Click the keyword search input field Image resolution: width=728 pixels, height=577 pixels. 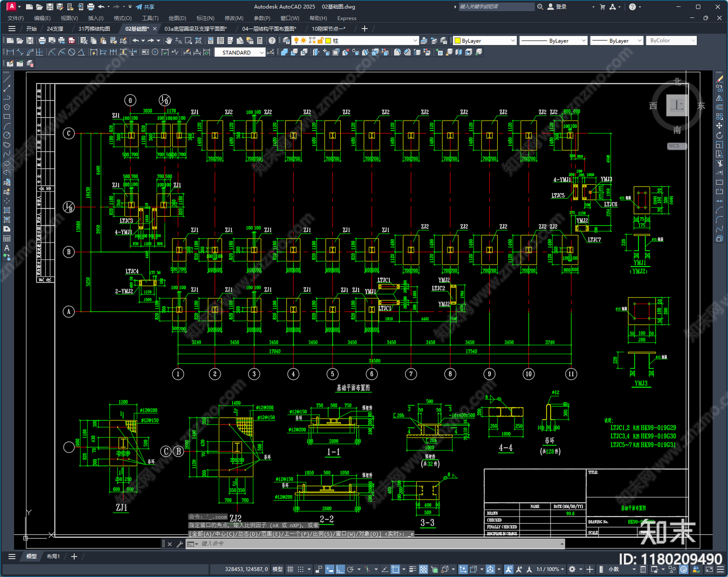[x=496, y=7]
